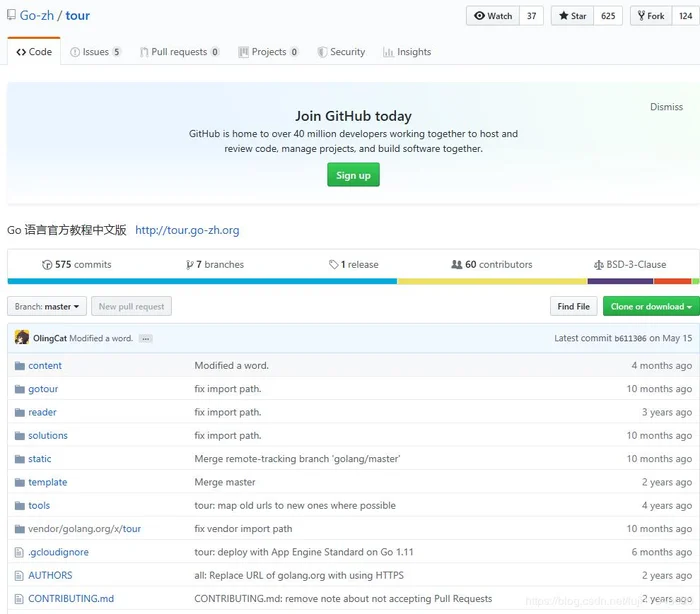Open the tools folder
The width and height of the screenshot is (700, 614).
coord(39,505)
